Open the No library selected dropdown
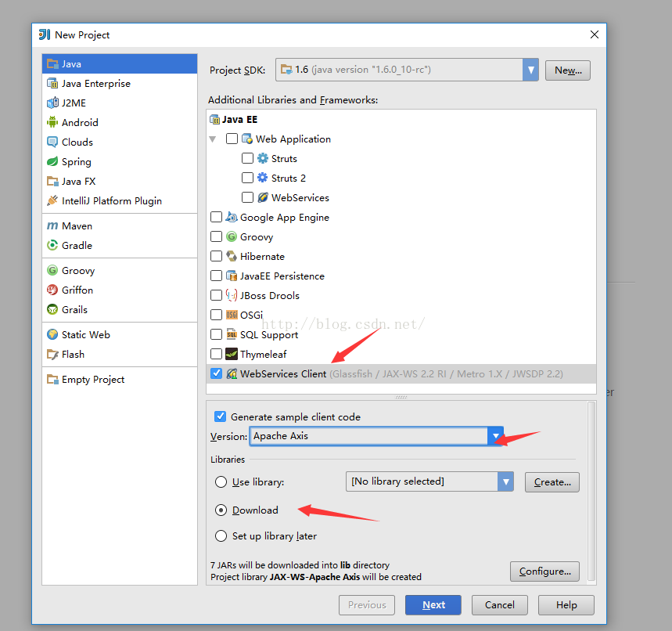 pos(505,481)
